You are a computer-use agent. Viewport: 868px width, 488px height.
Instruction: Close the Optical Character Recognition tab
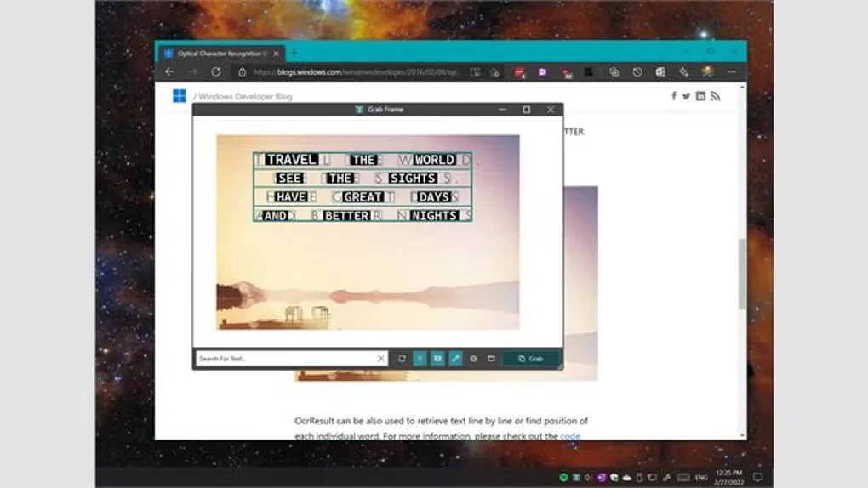276,53
